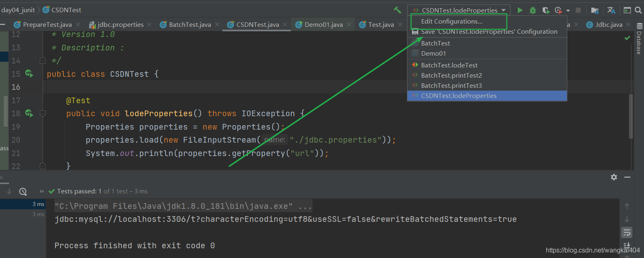Screen dimensions: 644x258
Task: Go down the stack trace arrow
Action: coord(627,219)
